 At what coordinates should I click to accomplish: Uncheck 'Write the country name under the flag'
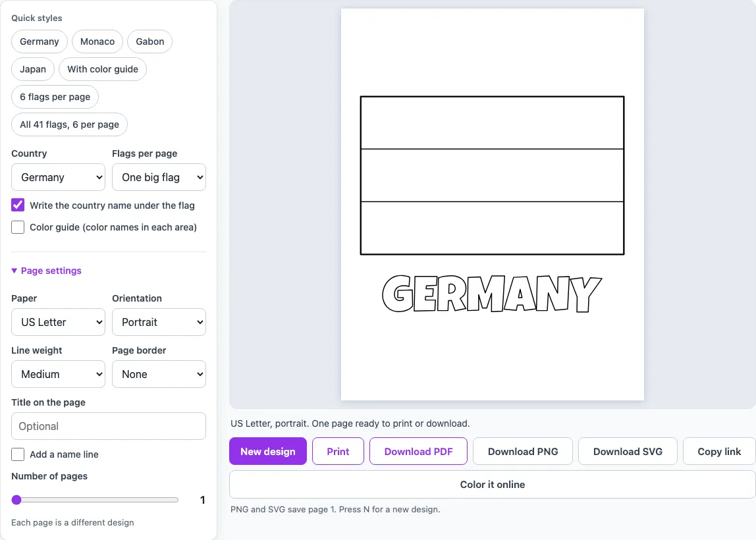(18, 205)
